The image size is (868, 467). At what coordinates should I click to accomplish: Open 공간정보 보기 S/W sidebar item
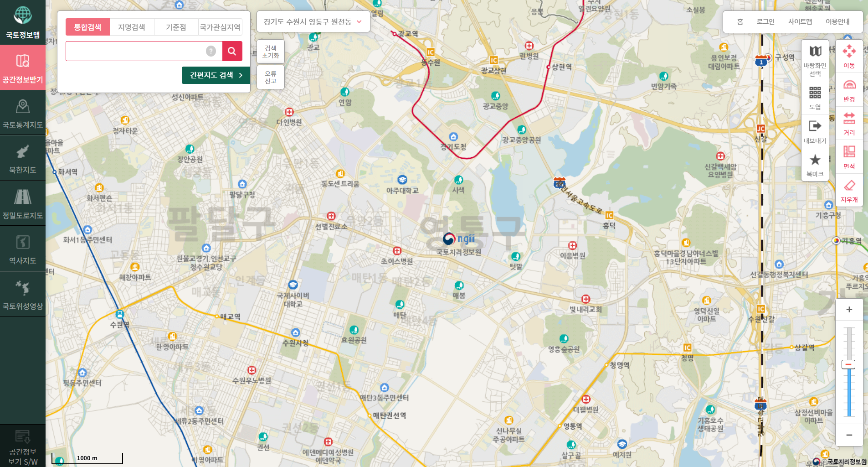[x=23, y=446]
